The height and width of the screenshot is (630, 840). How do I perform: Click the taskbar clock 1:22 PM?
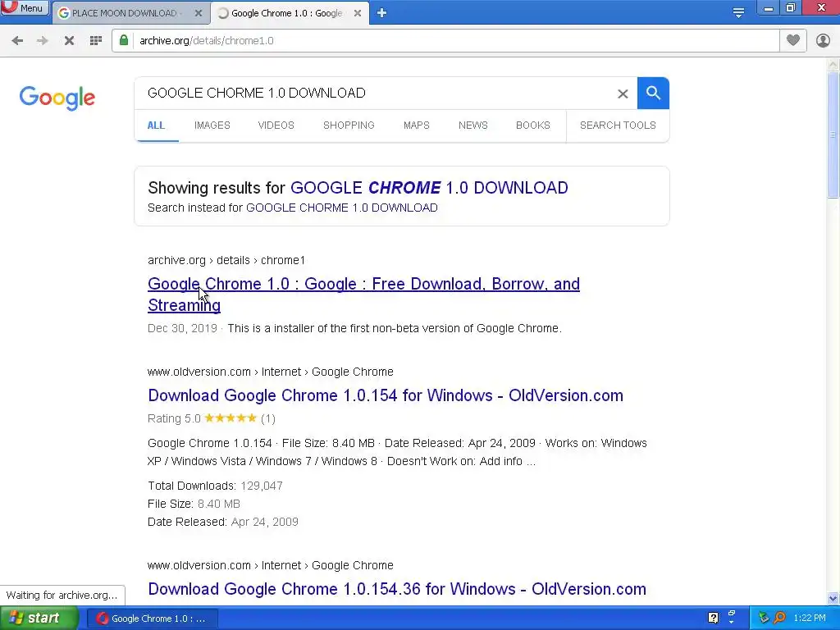(x=810, y=619)
